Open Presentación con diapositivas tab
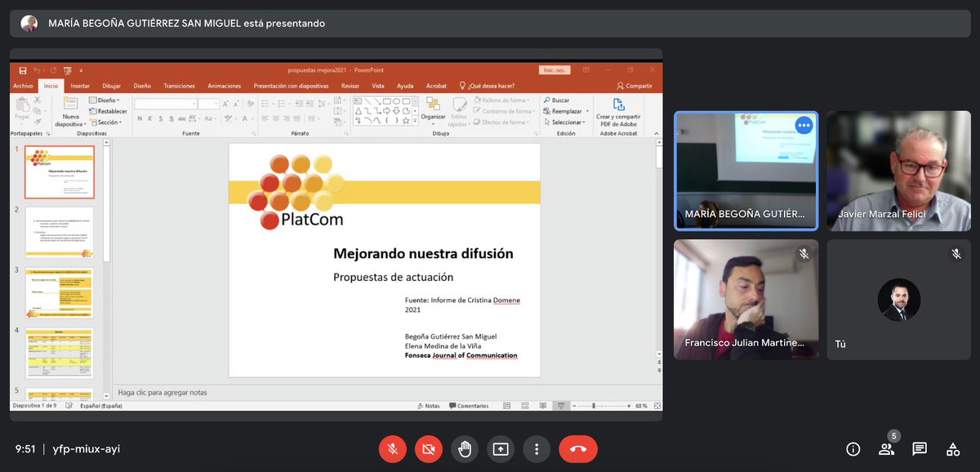The width and height of the screenshot is (980, 472). point(291,86)
